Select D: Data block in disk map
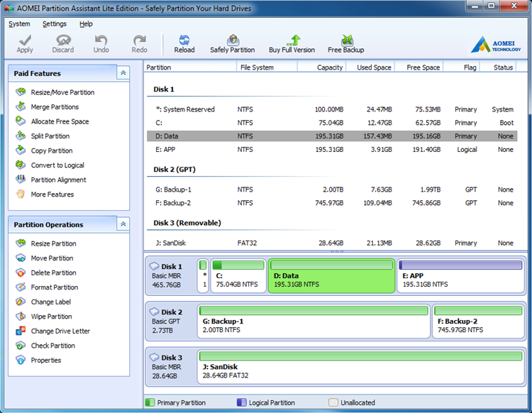 point(331,275)
